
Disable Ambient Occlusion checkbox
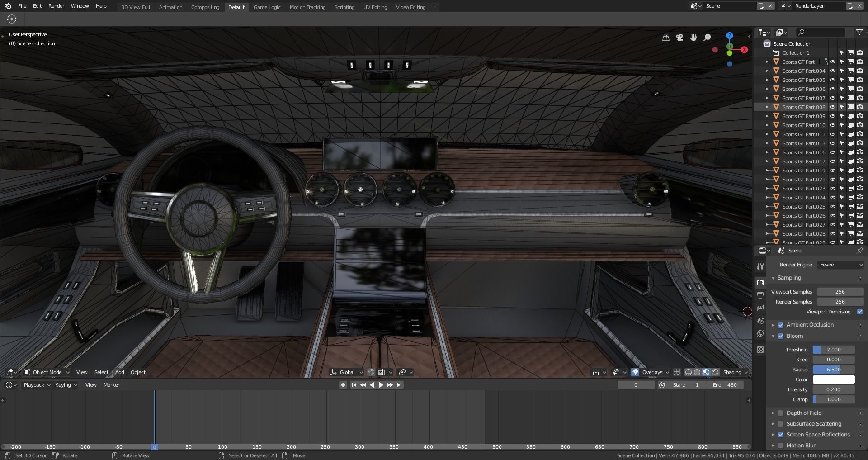(781, 325)
